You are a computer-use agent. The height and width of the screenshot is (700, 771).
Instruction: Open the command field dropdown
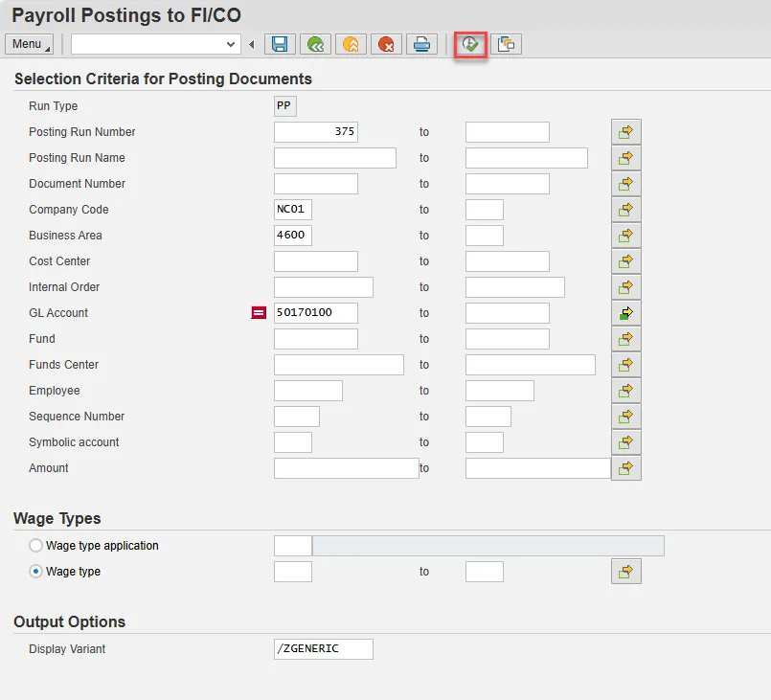(231, 44)
